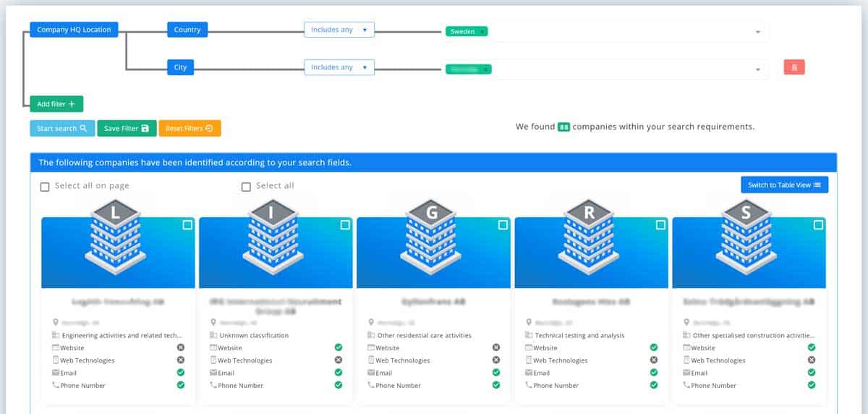Screen dimensions: 868x414
Task: Click the building icon labeled R
Action: 590,234
